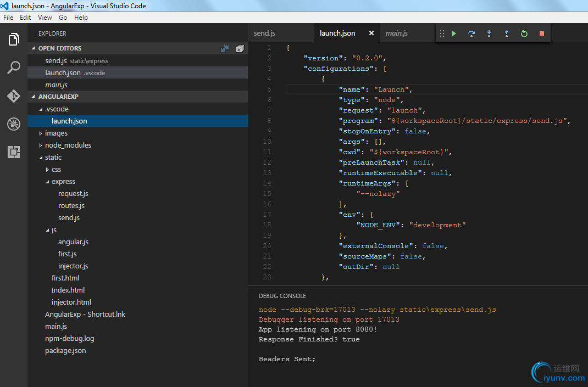Open the Git source control view
Screen dimensions: 588x387
14,96
